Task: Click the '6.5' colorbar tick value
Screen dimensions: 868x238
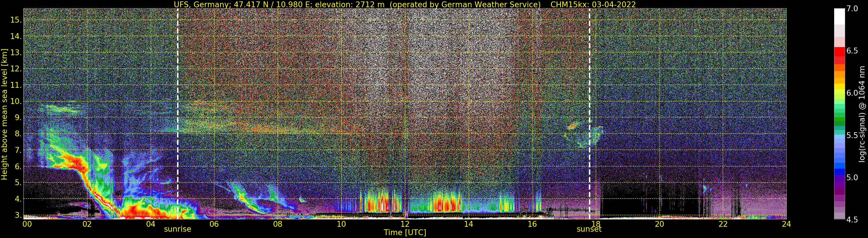Action: coord(852,51)
